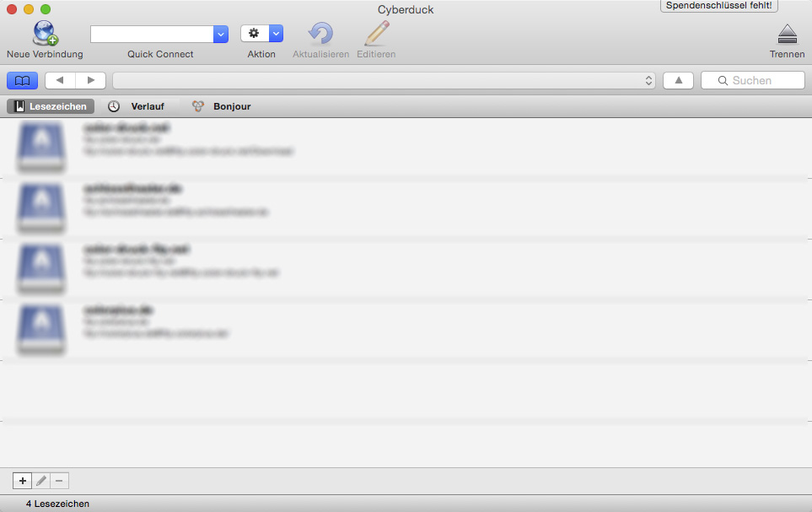Screen dimensions: 812x512
Task: Go forward with the right arrow
Action: 90,80
